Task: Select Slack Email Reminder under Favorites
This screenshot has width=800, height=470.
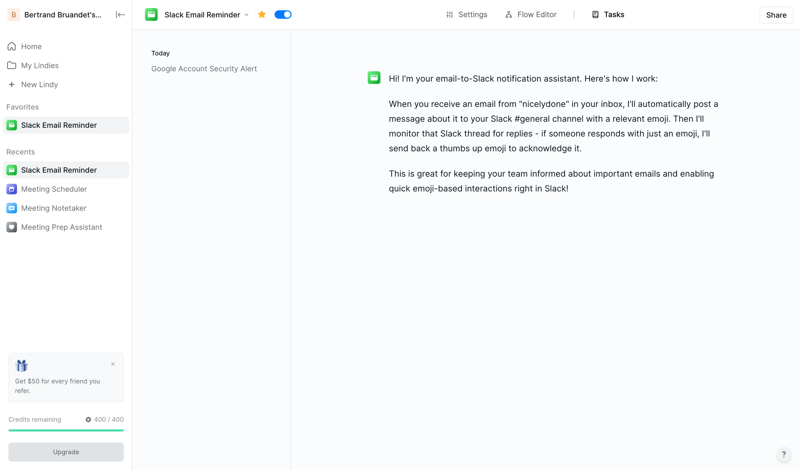Action: pyautogui.click(x=66, y=125)
